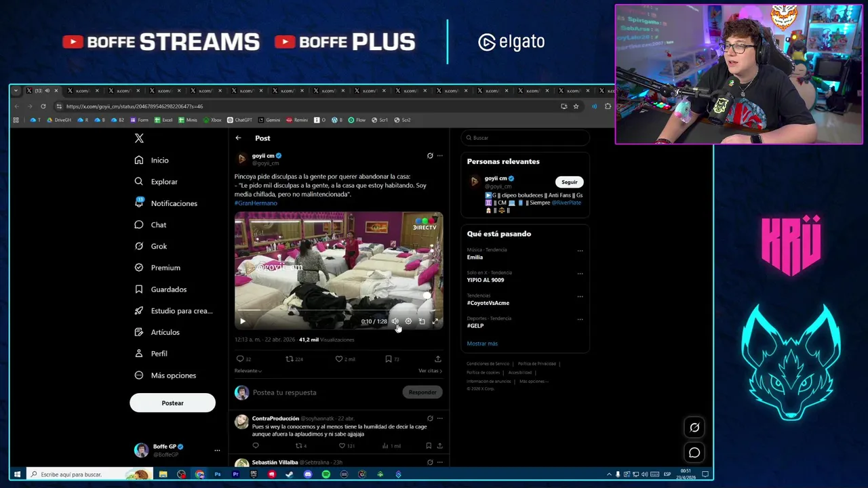Open Spotify from the taskbar
Viewport: 868px width, 488px height.
(325, 474)
